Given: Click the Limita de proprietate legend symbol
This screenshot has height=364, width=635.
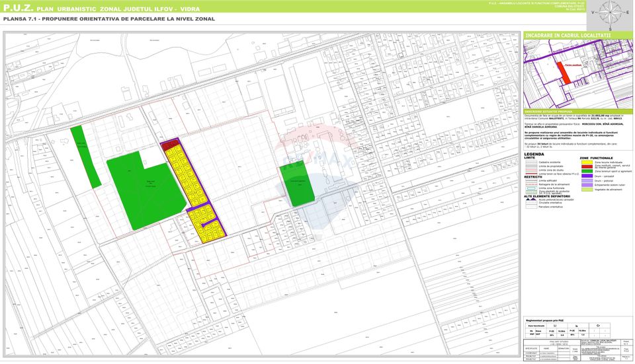Looking at the screenshot, I should (x=530, y=166).
